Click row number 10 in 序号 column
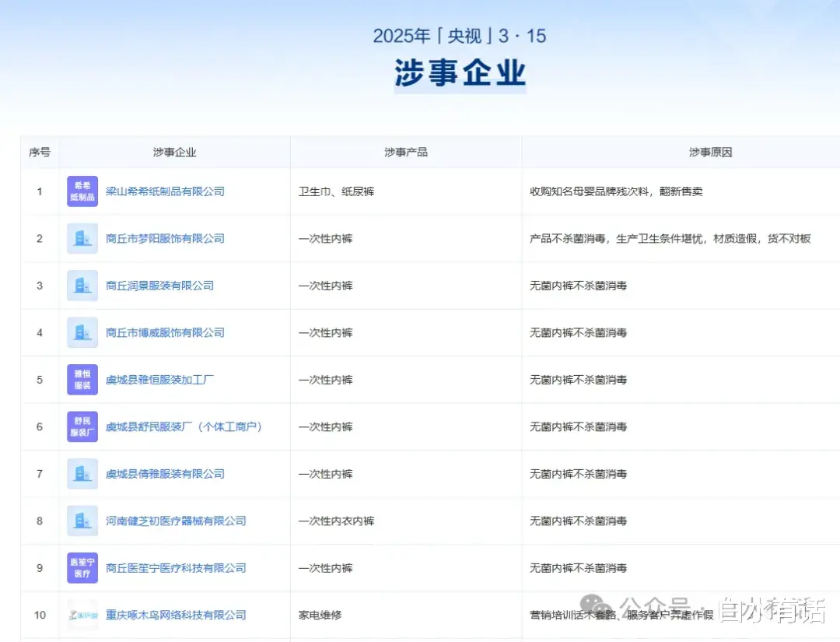 coord(40,616)
